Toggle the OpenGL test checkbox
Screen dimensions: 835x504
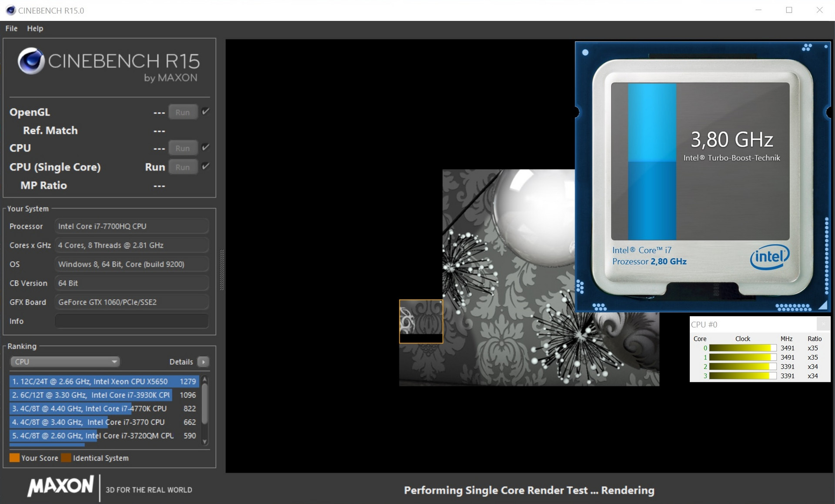coord(206,111)
